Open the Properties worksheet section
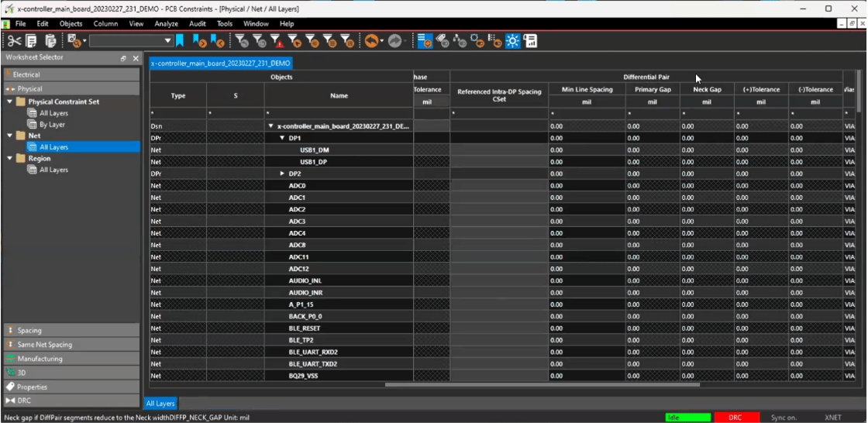Viewport: 868px width, 423px height. [71, 387]
